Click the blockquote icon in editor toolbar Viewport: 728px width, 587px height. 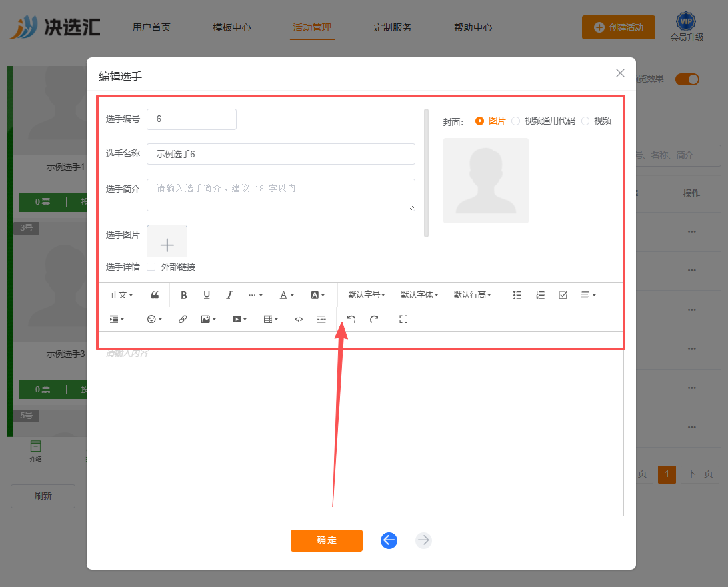tap(155, 295)
